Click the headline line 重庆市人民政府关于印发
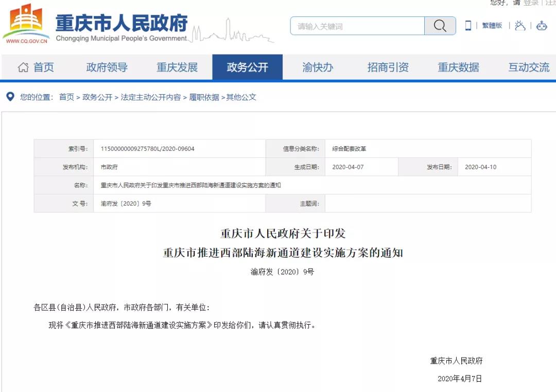The image size is (556, 392). (283, 234)
